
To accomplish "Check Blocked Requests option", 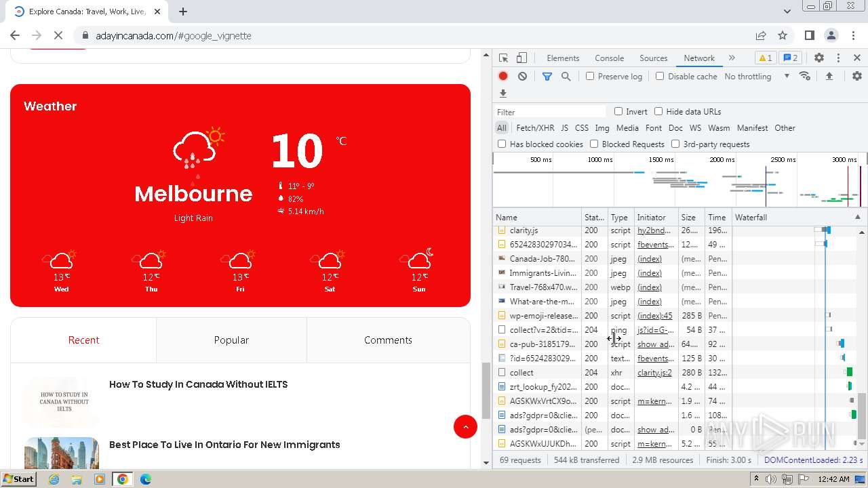I will [x=594, y=144].
